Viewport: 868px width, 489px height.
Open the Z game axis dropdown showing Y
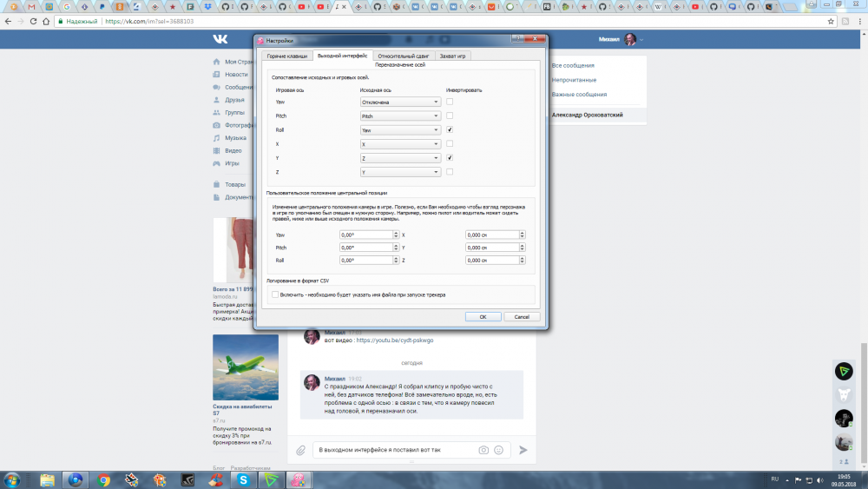click(400, 172)
